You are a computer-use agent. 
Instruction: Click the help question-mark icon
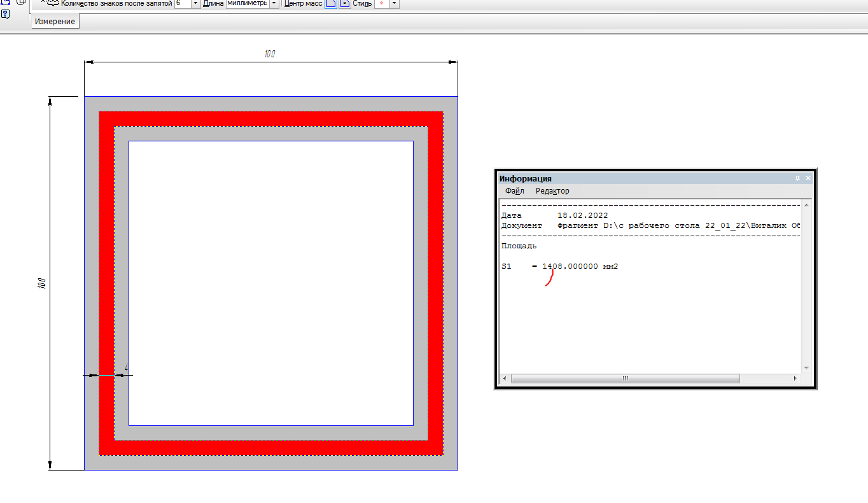[x=5, y=14]
